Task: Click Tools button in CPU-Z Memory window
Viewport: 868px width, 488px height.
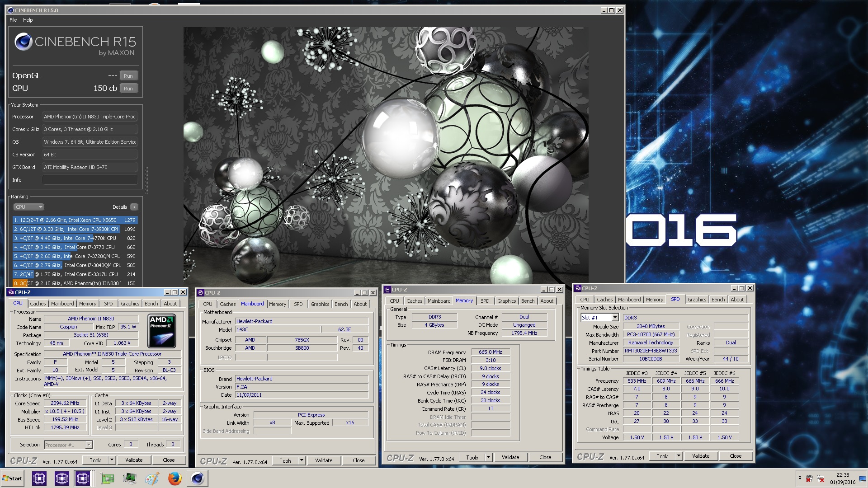Action: coord(472,457)
